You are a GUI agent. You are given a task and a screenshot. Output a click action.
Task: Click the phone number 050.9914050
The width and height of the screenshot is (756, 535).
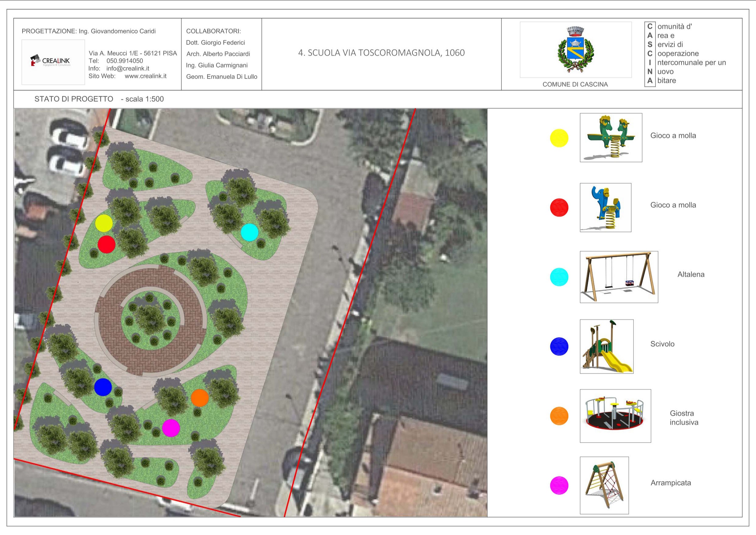click(125, 61)
